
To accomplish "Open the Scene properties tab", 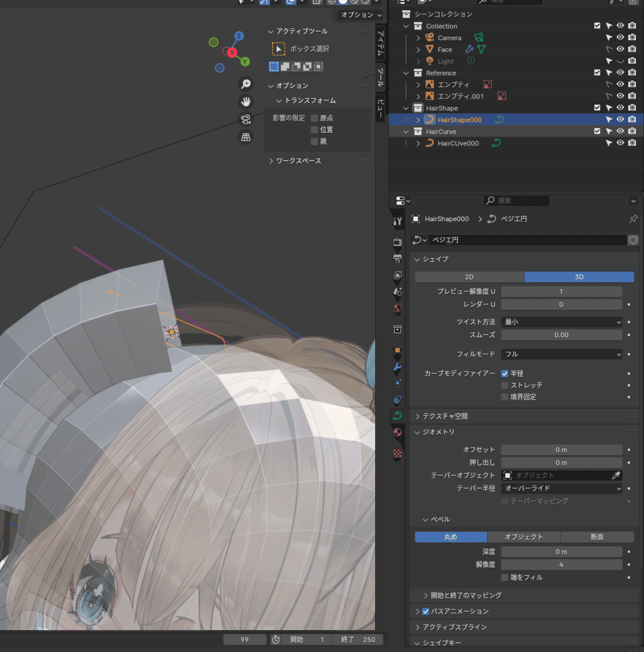I will (x=397, y=292).
